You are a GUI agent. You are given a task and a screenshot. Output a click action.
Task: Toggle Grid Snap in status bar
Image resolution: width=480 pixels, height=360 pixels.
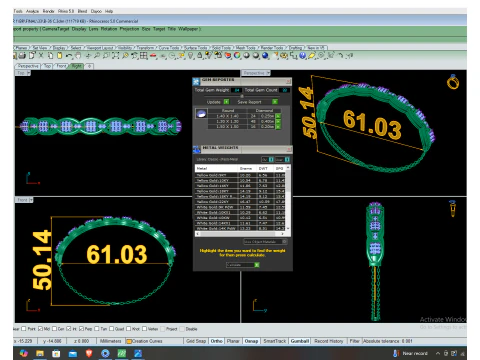pyautogui.click(x=196, y=341)
